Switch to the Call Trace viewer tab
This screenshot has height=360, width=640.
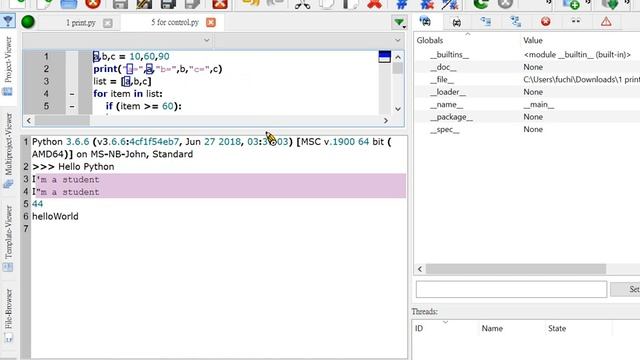[516, 22]
